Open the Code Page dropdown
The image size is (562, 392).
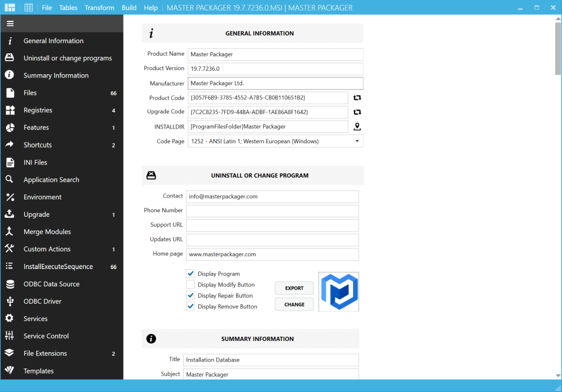275,141
